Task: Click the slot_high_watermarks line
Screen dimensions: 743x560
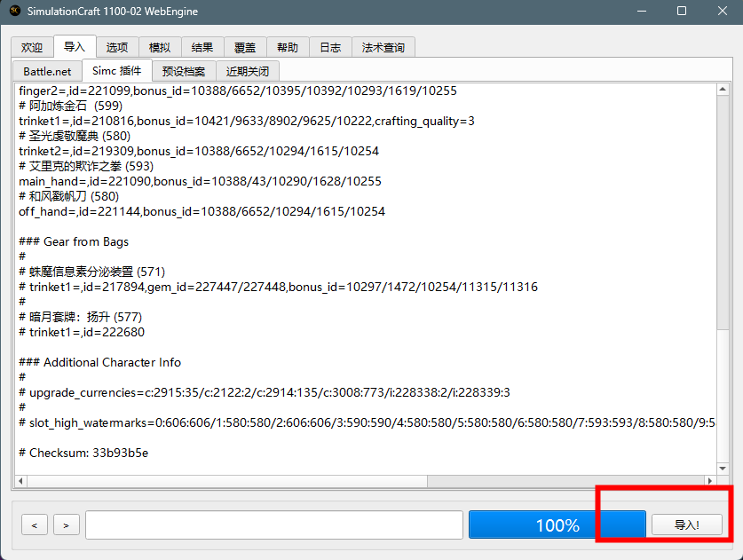Action: click(367, 422)
